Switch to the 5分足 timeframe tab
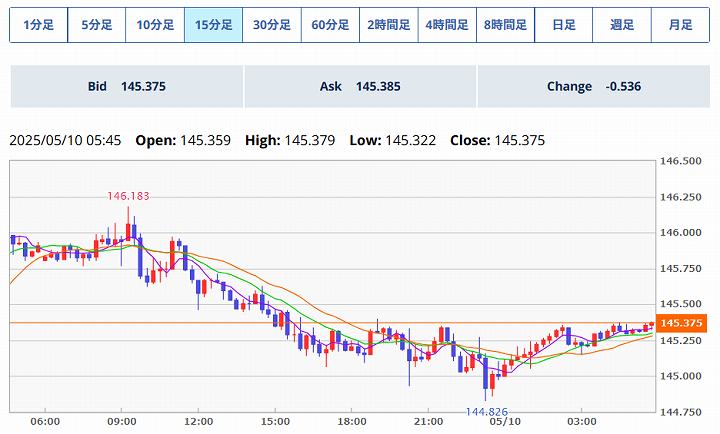720x434 pixels. tap(97, 25)
